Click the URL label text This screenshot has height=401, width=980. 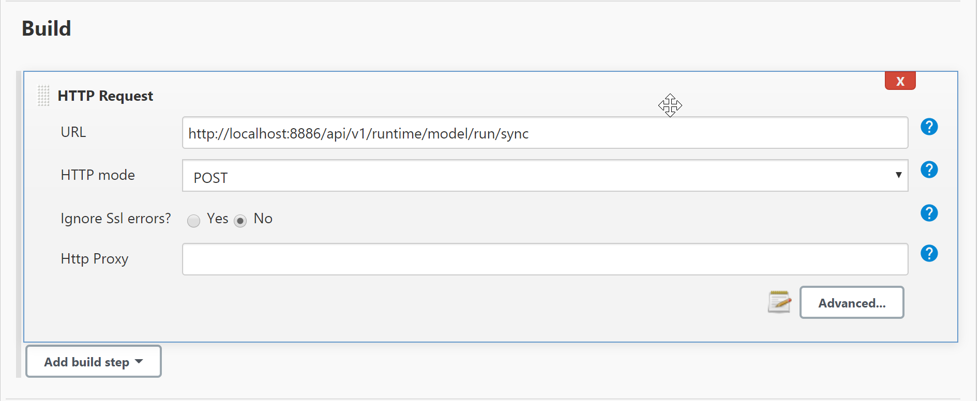tap(73, 132)
